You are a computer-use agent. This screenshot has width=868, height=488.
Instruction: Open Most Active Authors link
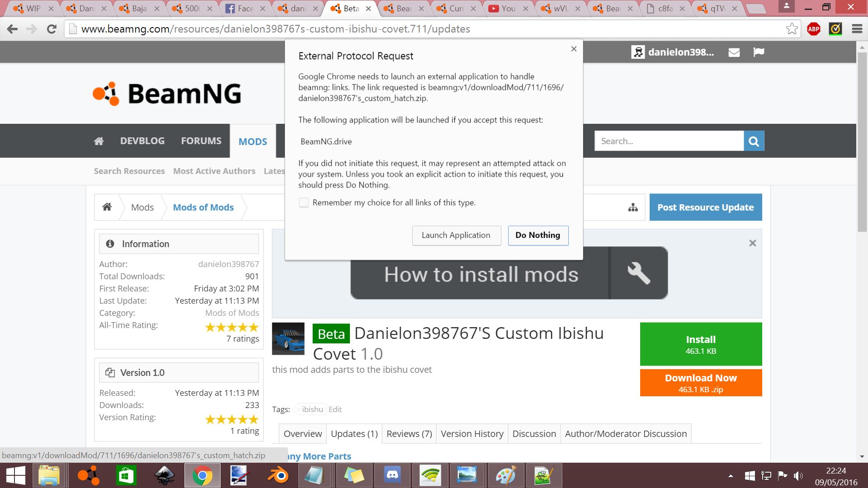pyautogui.click(x=214, y=171)
